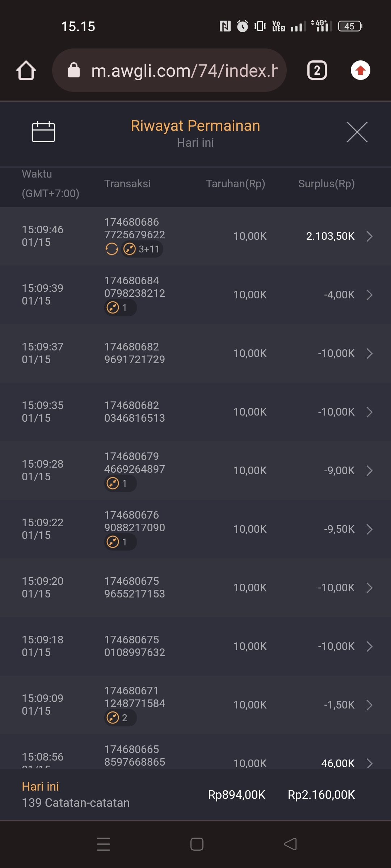The image size is (391, 868).
Task: Tap the spin badge on 15:09:39 transaction
Action: click(120, 308)
